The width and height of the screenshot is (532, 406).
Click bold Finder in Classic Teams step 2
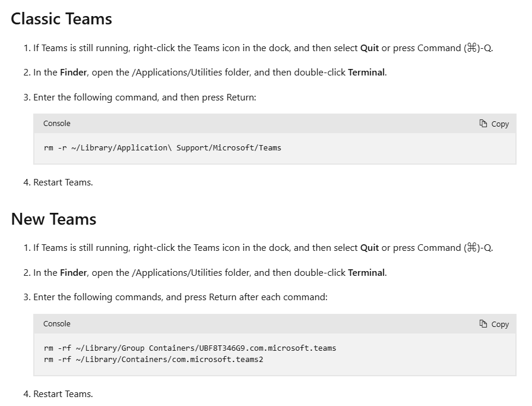point(73,73)
